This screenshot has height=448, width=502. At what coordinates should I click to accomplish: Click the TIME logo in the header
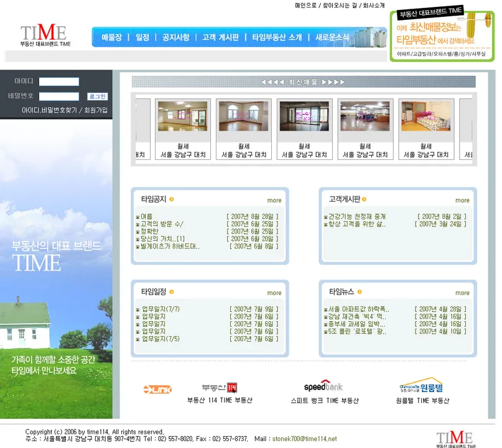45,35
